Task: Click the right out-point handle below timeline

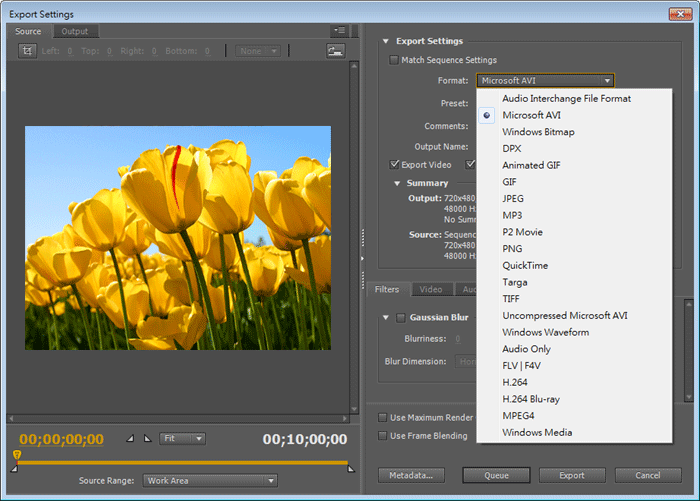Action: [x=350, y=467]
